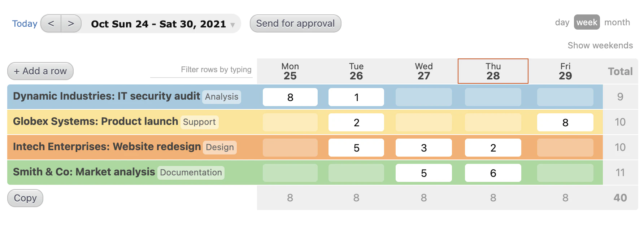The width and height of the screenshot is (644, 227).
Task: Copy the current week's timesheet
Action: tap(25, 198)
